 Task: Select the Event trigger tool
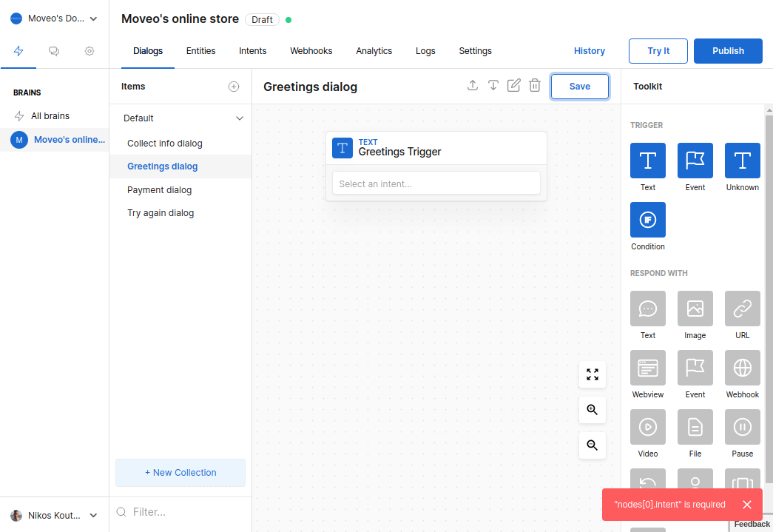click(x=695, y=161)
